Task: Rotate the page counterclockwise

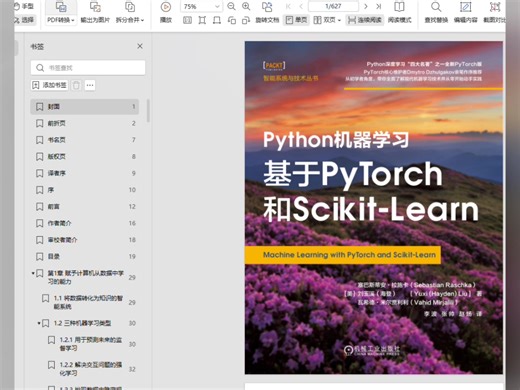Action: click(231, 20)
